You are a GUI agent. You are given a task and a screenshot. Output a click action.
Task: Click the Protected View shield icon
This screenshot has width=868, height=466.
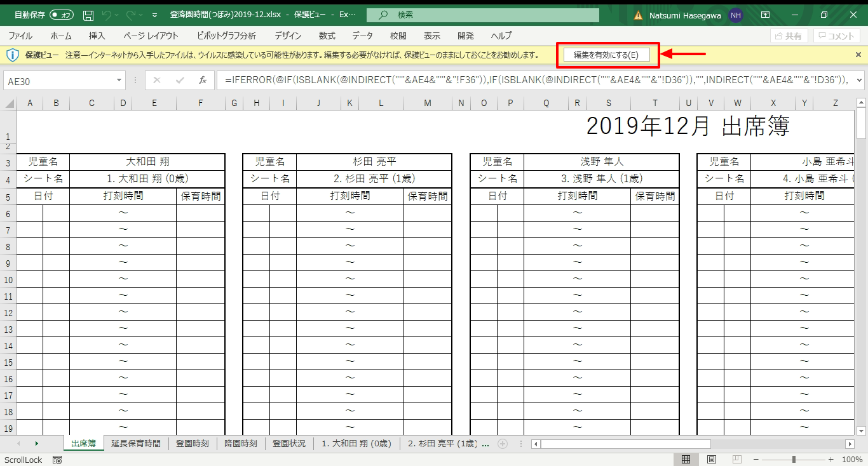point(12,55)
